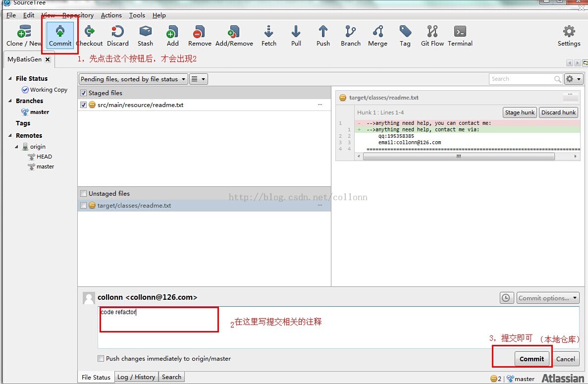
Task: Enable push changes immediately to origin/master
Action: (x=101, y=358)
